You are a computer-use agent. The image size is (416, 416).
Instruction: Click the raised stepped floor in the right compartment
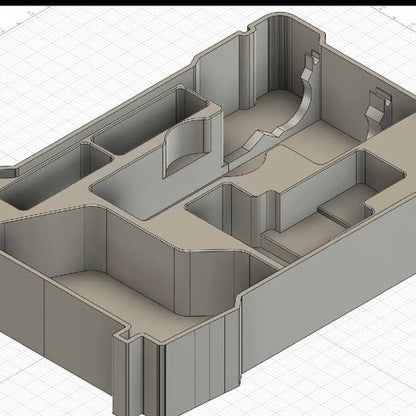[x=343, y=207]
